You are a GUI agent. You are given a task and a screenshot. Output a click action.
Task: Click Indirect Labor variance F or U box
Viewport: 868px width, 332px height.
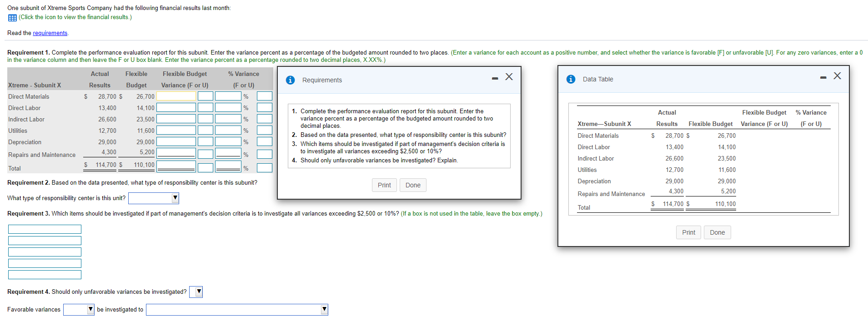pyautogui.click(x=206, y=119)
